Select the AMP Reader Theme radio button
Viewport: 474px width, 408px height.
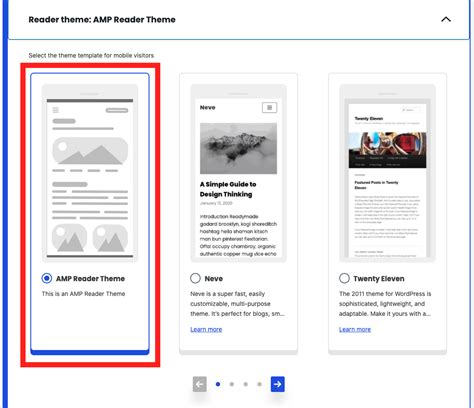[x=47, y=278]
